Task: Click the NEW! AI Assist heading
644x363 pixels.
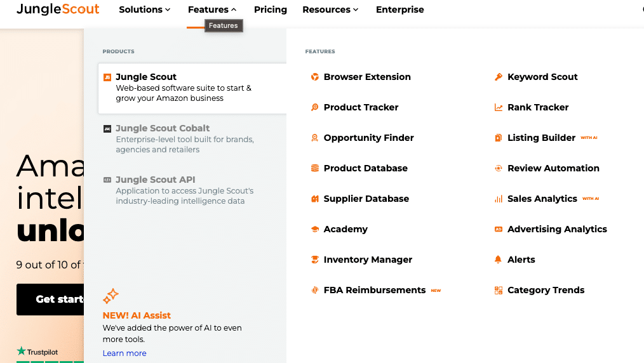Action: pos(137,315)
